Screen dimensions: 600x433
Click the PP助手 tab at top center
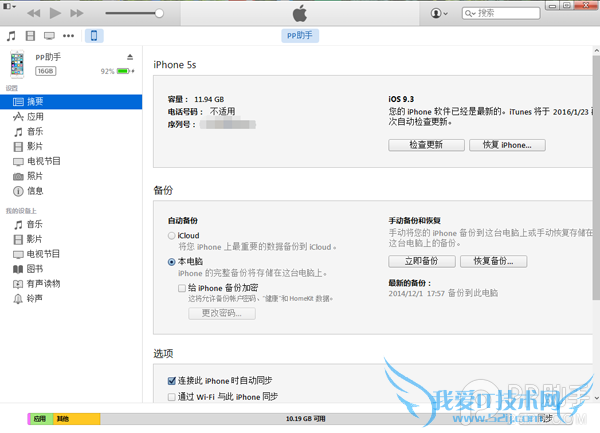coord(300,36)
